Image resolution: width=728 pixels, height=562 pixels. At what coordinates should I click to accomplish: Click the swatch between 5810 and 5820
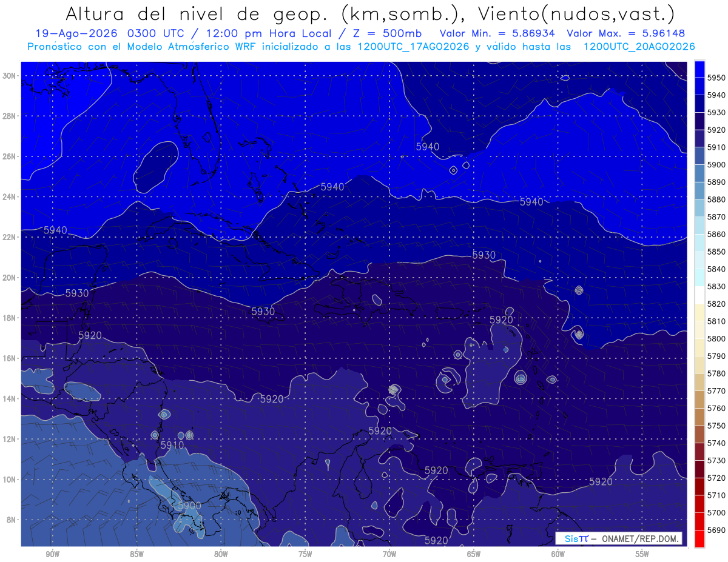click(x=699, y=312)
